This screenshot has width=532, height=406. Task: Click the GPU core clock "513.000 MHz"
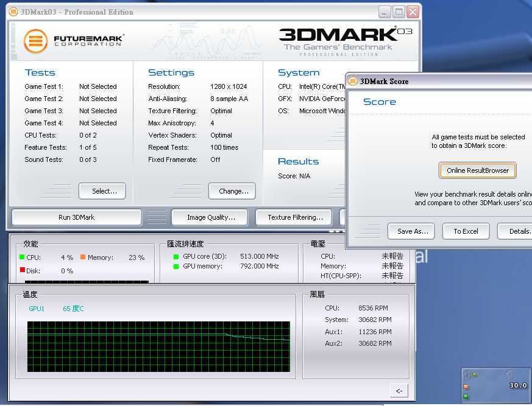260,256
